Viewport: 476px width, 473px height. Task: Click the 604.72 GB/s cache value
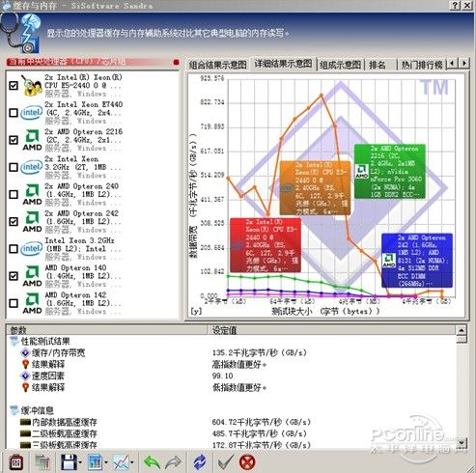coord(262,422)
